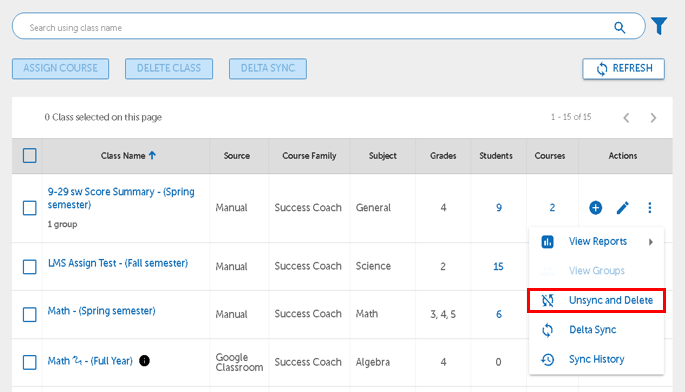Image resolution: width=685 pixels, height=392 pixels.
Task: Go to next page of classes
Action: coord(653,118)
